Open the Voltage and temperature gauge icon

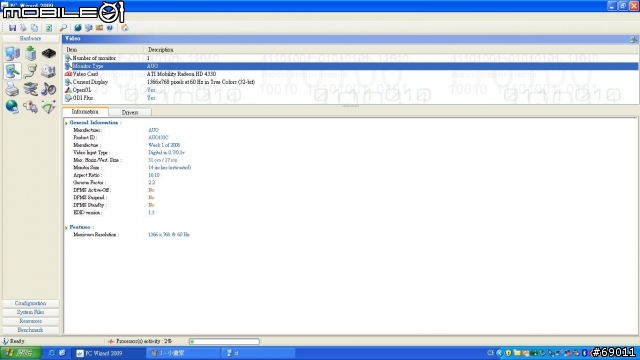tap(49, 107)
